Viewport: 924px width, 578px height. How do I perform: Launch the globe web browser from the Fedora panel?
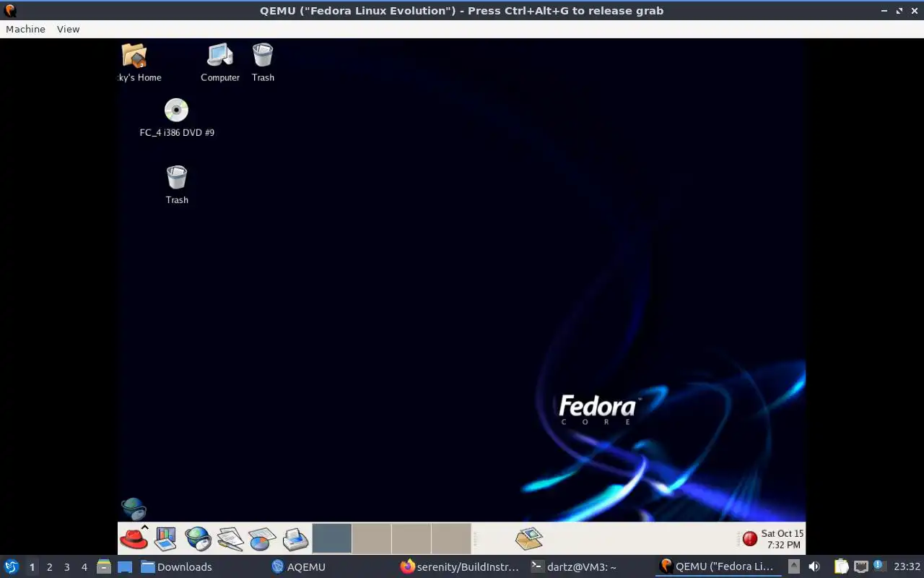point(198,539)
